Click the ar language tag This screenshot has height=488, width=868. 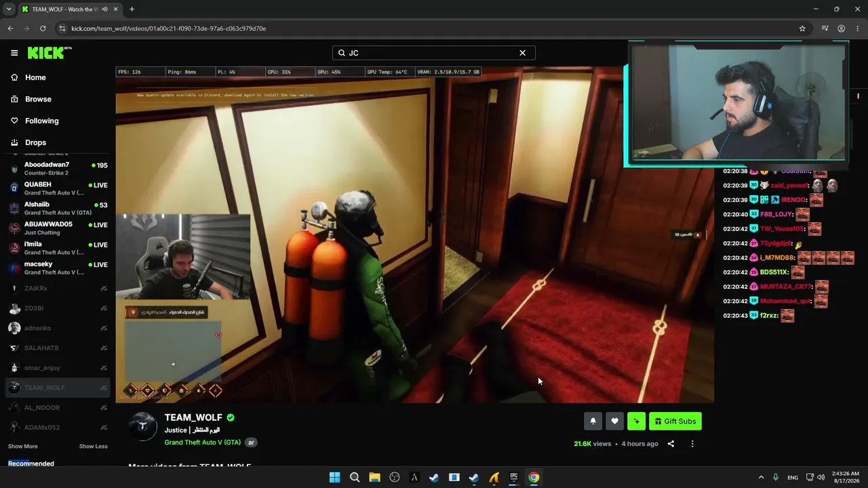(251, 443)
